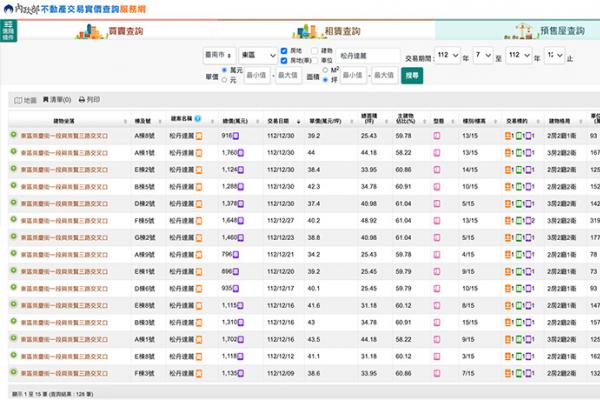Open green plus icon on B棟5號 row
The width and height of the screenshot is (600, 400).
click(x=13, y=186)
